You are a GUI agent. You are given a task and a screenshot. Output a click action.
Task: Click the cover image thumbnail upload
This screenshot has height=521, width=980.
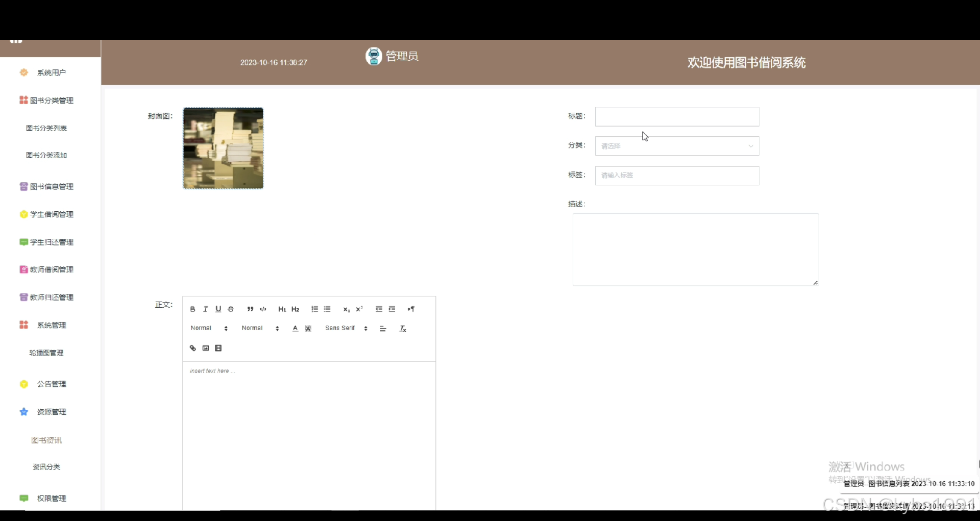(223, 148)
